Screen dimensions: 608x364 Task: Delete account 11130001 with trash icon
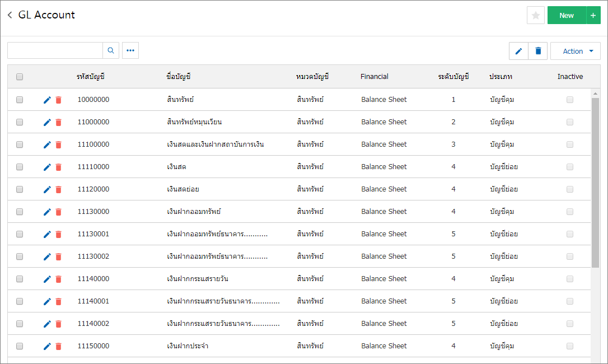59,235
